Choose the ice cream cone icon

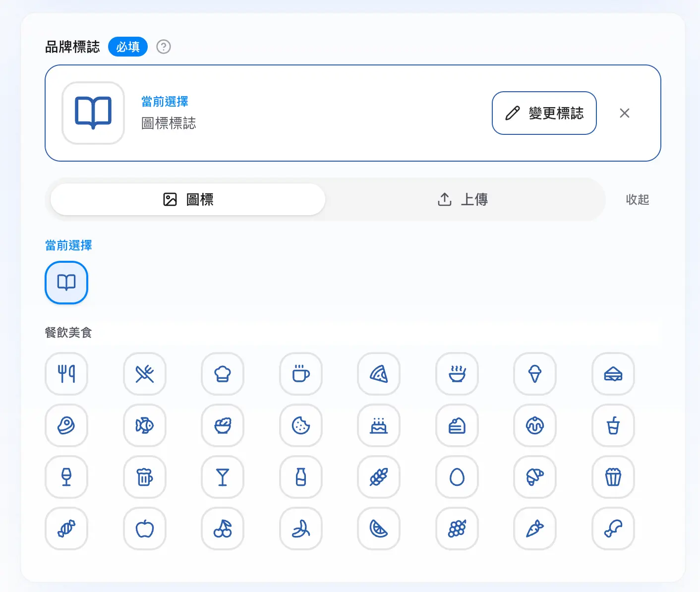pos(535,374)
